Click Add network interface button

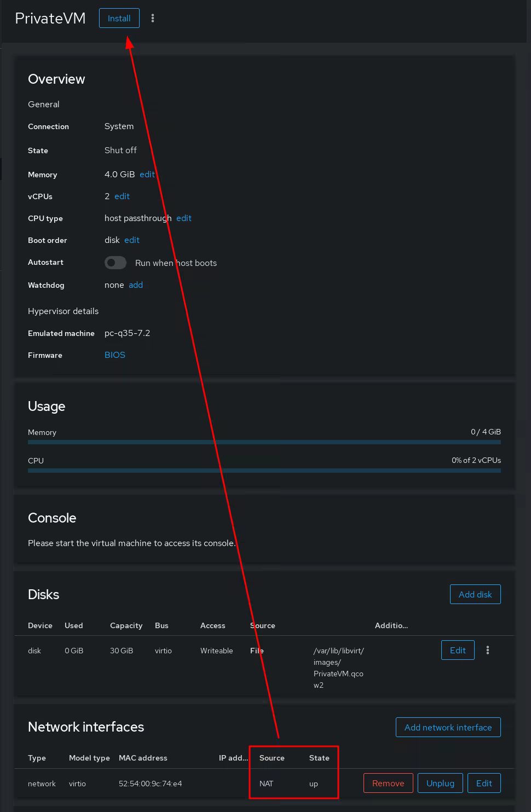coord(448,727)
